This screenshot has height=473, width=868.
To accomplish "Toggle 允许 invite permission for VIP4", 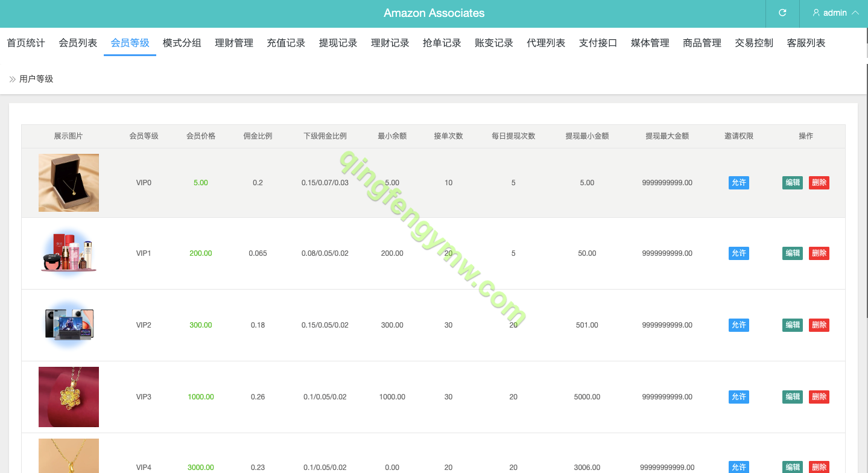I will 739,467.
